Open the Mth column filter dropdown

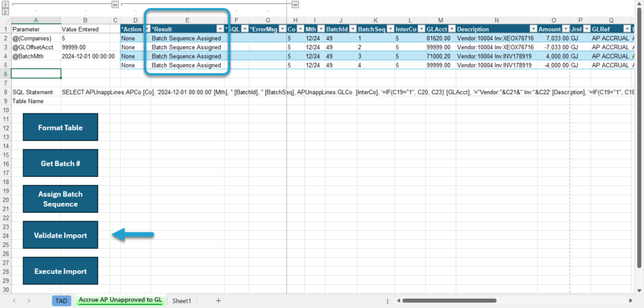320,29
